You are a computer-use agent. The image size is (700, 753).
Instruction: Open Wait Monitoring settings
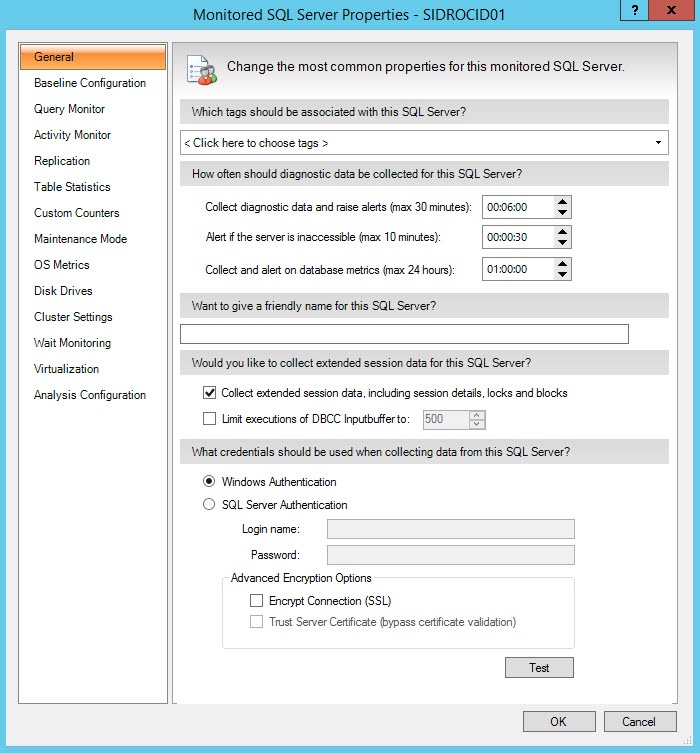(x=72, y=342)
